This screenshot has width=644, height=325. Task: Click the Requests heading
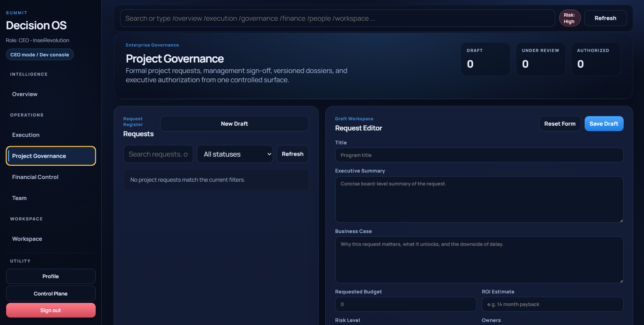click(x=138, y=134)
